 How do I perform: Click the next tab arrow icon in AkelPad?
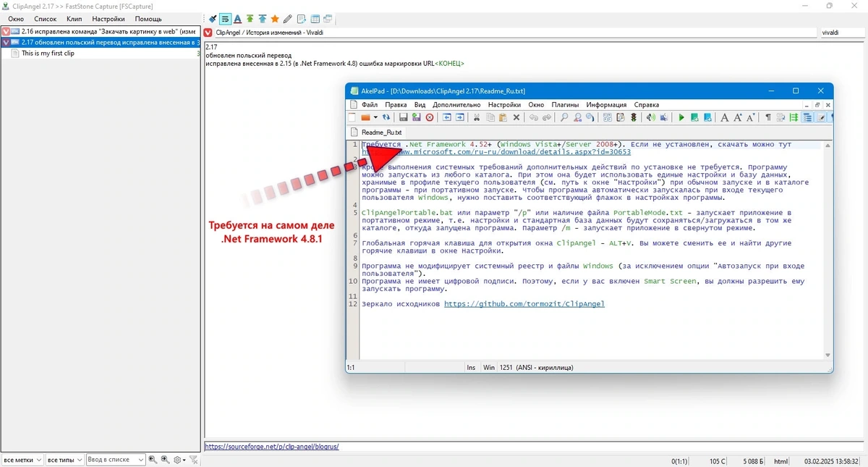460,117
